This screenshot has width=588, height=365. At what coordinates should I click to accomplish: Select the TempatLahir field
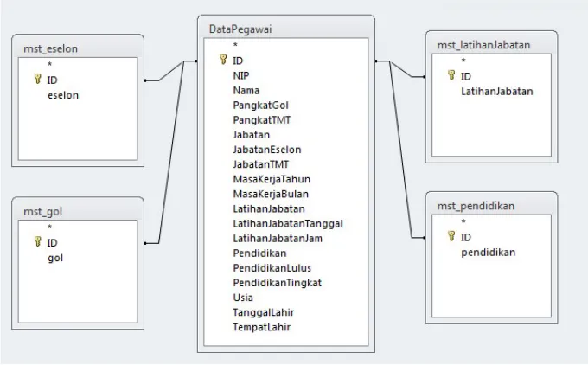click(x=285, y=327)
